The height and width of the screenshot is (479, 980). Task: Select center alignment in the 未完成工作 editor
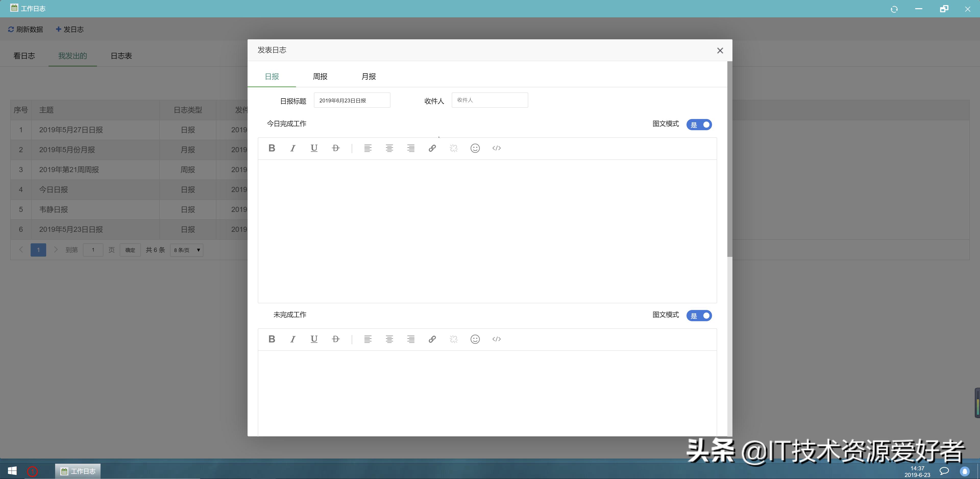(x=389, y=339)
